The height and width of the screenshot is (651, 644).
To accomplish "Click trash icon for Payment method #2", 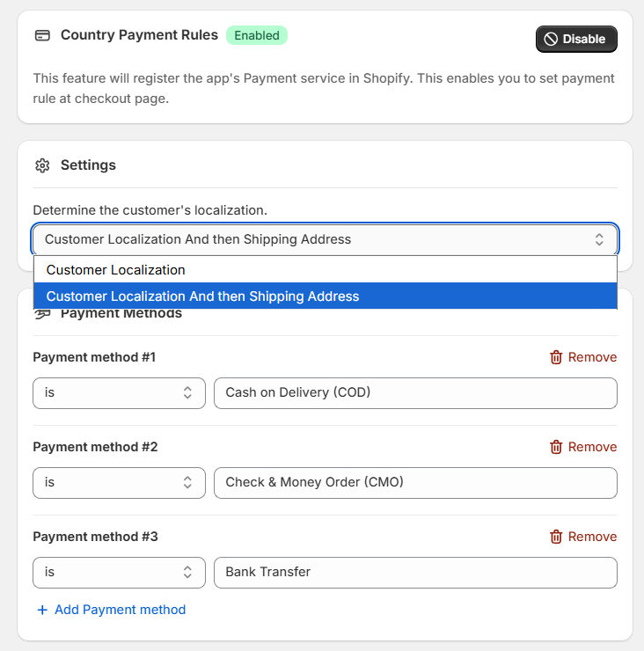I will pyautogui.click(x=556, y=447).
